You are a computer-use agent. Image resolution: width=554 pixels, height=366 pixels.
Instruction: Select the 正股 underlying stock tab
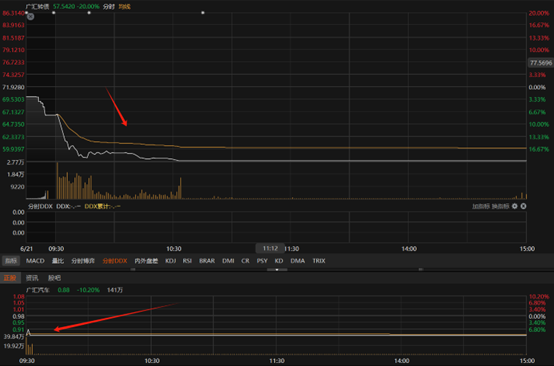(x=10, y=278)
